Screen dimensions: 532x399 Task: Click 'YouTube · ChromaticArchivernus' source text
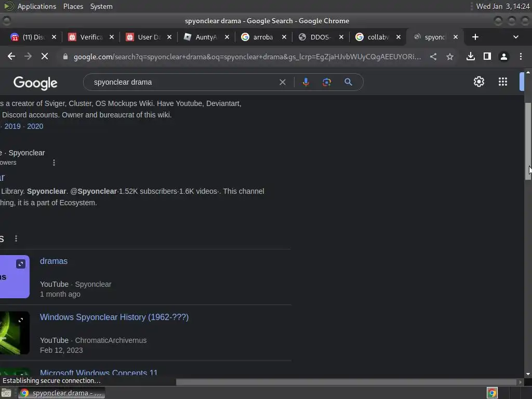pos(94,340)
